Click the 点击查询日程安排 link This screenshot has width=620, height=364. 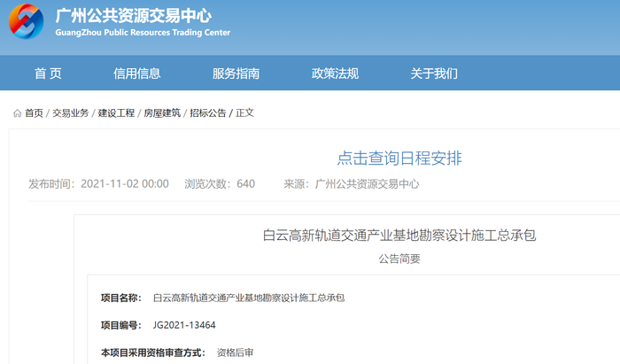click(x=399, y=159)
